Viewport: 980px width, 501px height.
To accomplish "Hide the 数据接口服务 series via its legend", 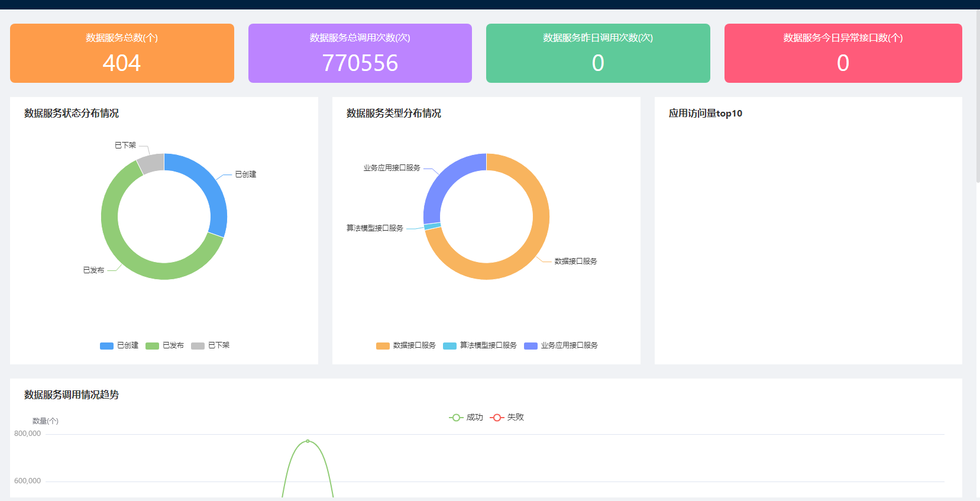I will (406, 345).
